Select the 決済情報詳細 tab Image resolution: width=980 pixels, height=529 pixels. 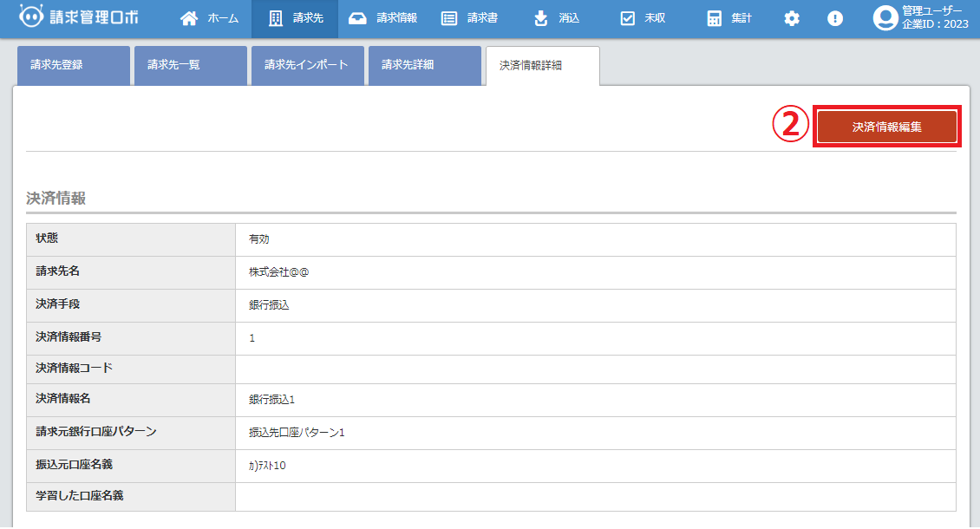tap(542, 65)
